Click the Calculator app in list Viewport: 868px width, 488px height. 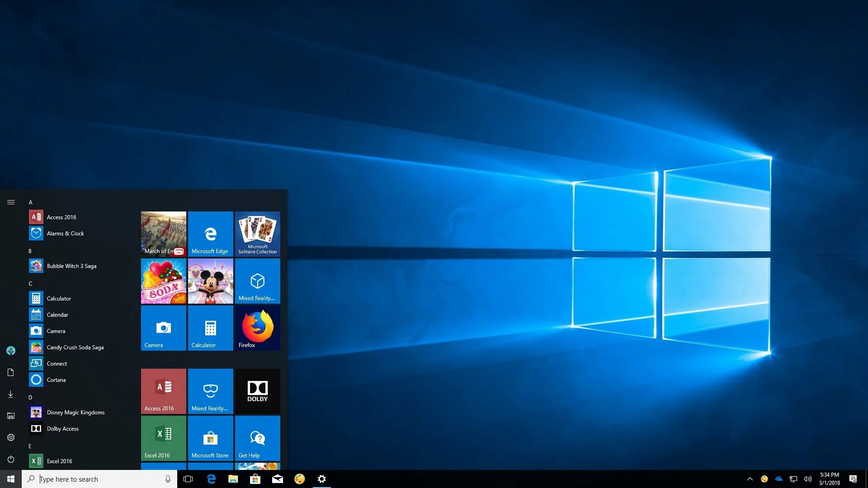(x=58, y=298)
